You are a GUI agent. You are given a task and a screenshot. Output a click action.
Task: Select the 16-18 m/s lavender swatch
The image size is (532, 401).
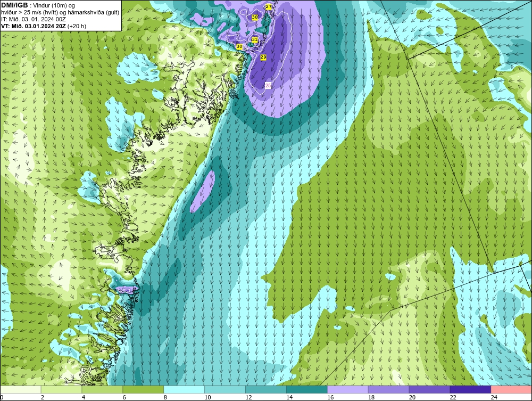pos(348,389)
